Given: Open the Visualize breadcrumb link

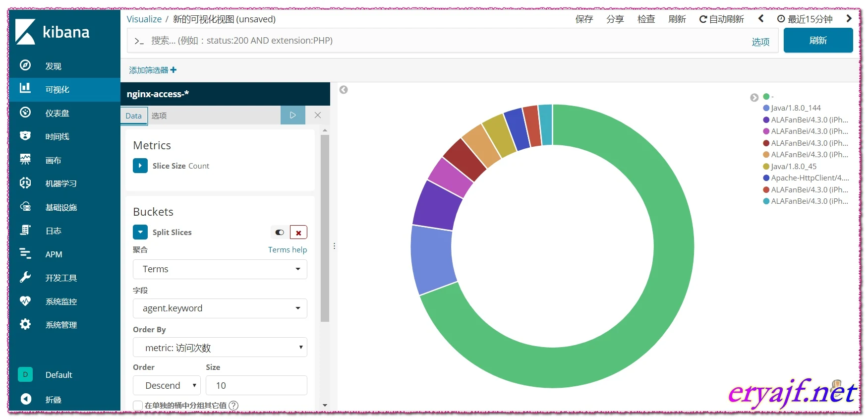Looking at the screenshot, I should click(x=144, y=19).
